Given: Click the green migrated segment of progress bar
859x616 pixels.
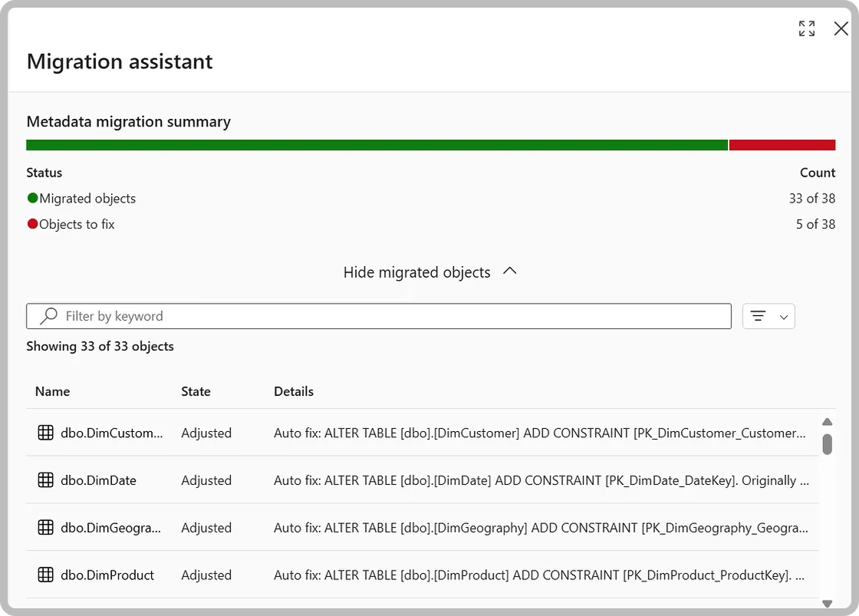Looking at the screenshot, I should point(377,145).
